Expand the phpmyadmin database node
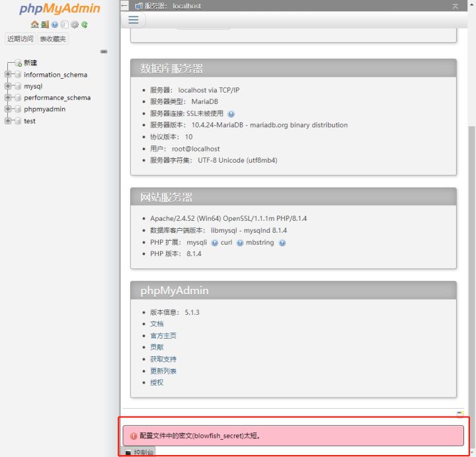Image resolution: width=476 pixels, height=457 pixels. (8, 109)
